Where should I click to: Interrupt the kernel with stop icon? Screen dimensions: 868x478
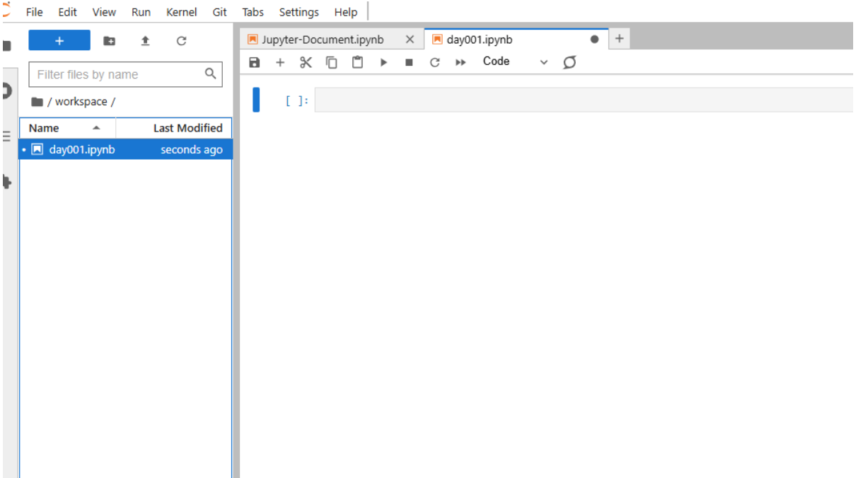coord(409,62)
